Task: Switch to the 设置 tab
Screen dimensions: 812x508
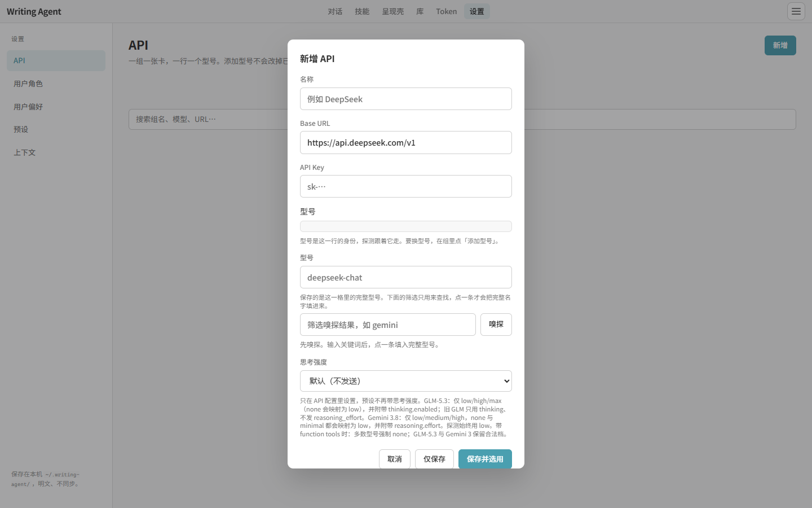Action: point(476,11)
